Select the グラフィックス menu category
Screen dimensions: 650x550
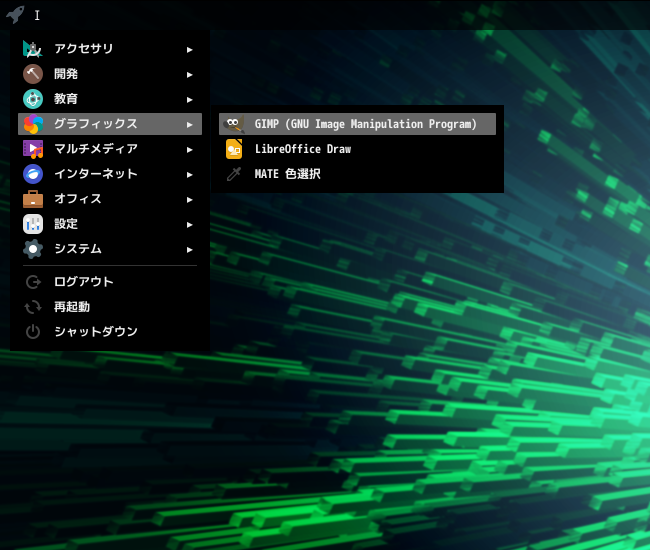(110, 124)
